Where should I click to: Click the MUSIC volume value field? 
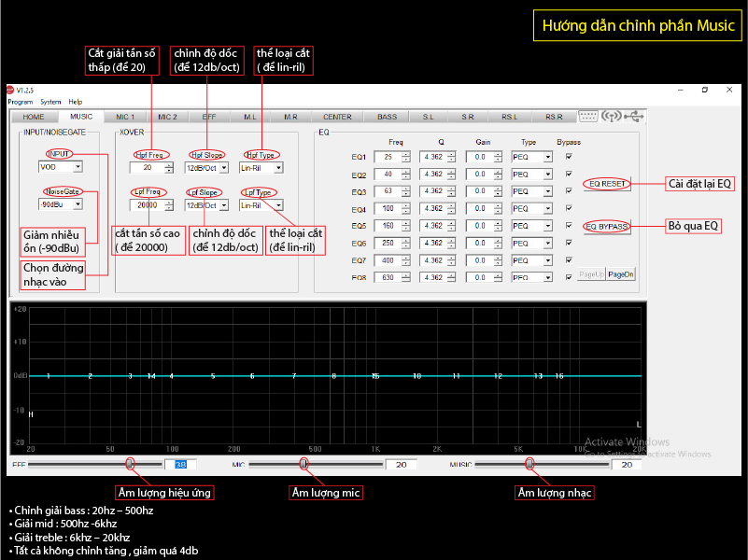tap(627, 464)
